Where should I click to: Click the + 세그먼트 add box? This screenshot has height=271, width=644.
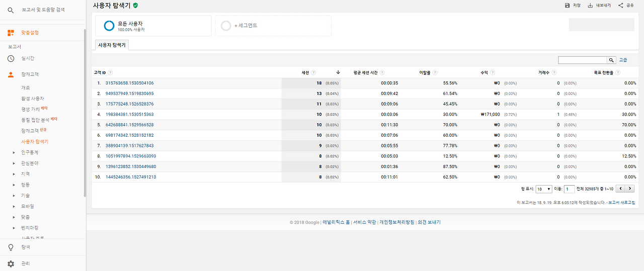pyautogui.click(x=273, y=26)
